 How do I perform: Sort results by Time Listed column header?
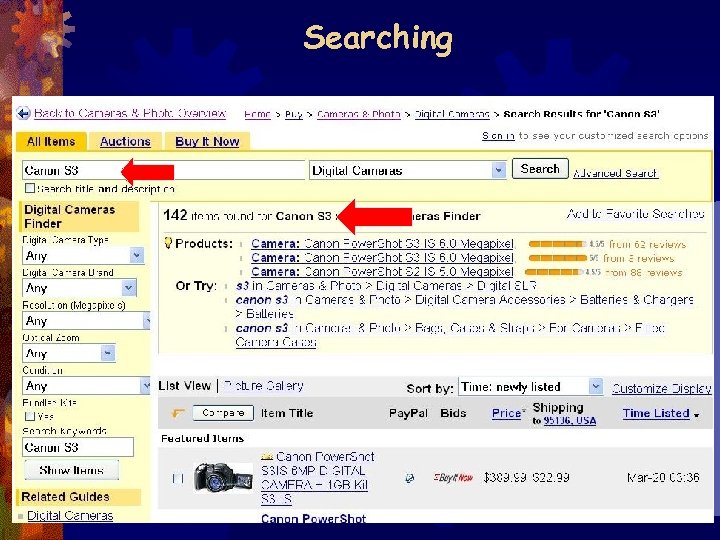(x=656, y=413)
